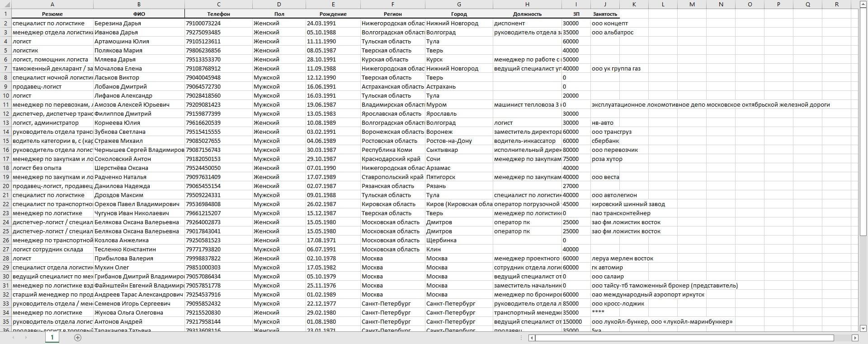Select column I header
Image resolution: width=868 pixels, height=344 pixels.
(x=576, y=5)
